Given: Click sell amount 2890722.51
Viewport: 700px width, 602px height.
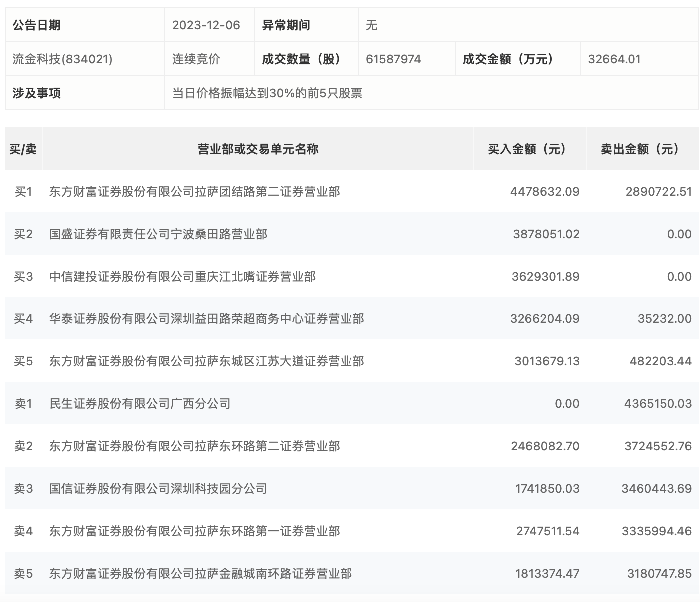Looking at the screenshot, I should pyautogui.click(x=659, y=192).
